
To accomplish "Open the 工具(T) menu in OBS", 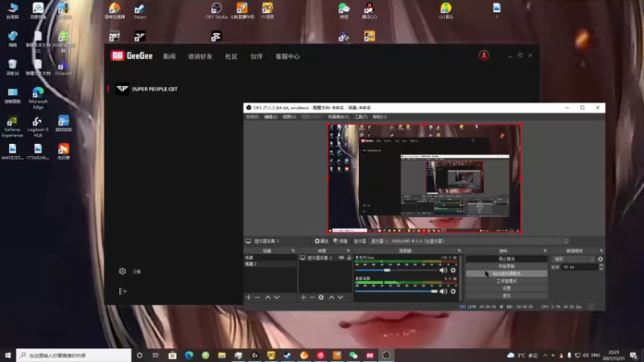I will (361, 117).
